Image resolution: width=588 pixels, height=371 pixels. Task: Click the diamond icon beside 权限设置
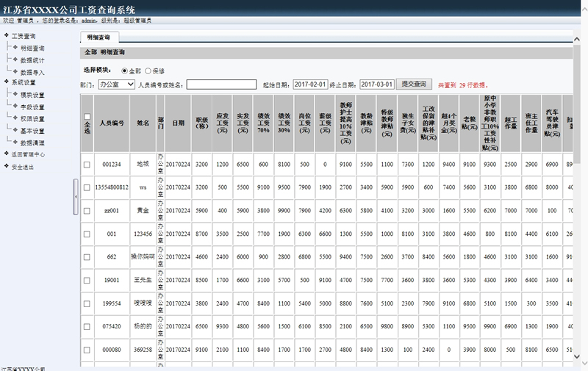pyautogui.click(x=15, y=119)
